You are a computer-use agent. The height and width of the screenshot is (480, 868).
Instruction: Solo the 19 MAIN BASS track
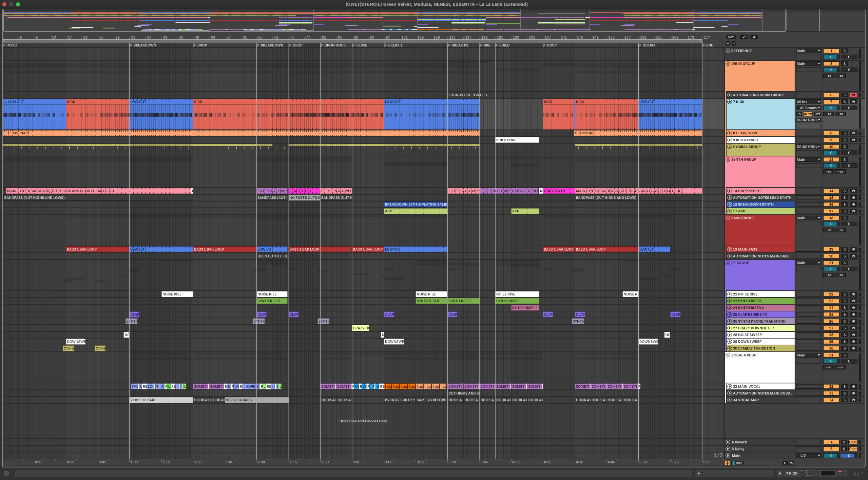pos(845,249)
